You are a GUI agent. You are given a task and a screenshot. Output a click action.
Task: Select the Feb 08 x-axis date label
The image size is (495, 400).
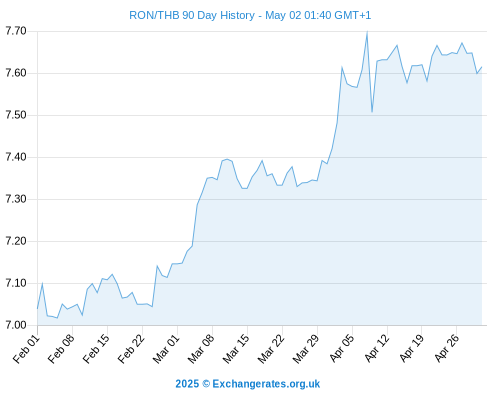(62, 349)
